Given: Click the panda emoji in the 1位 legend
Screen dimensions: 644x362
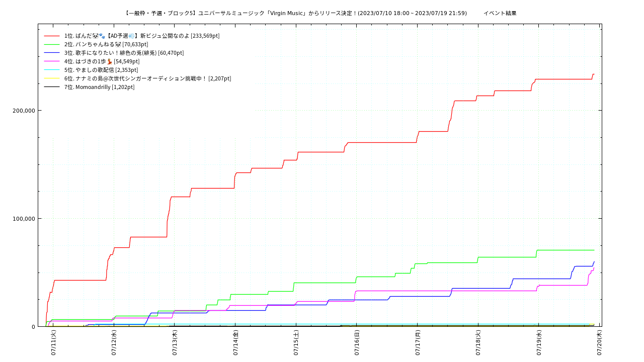Looking at the screenshot, I should click(x=96, y=36).
